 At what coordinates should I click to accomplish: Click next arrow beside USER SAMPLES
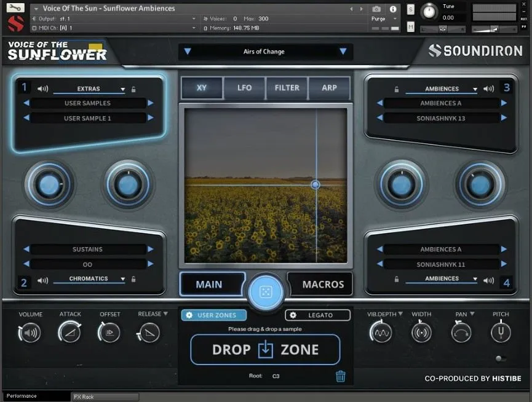coord(151,103)
